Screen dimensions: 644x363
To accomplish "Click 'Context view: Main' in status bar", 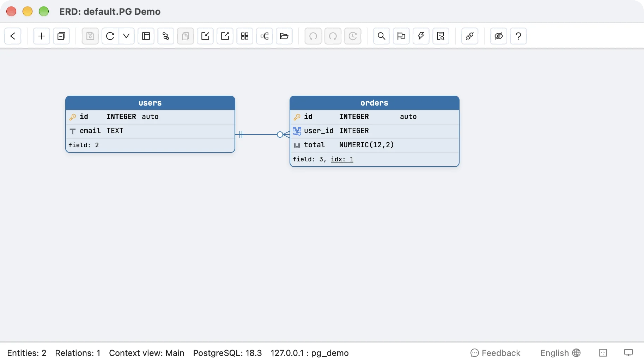I will 147,353.
